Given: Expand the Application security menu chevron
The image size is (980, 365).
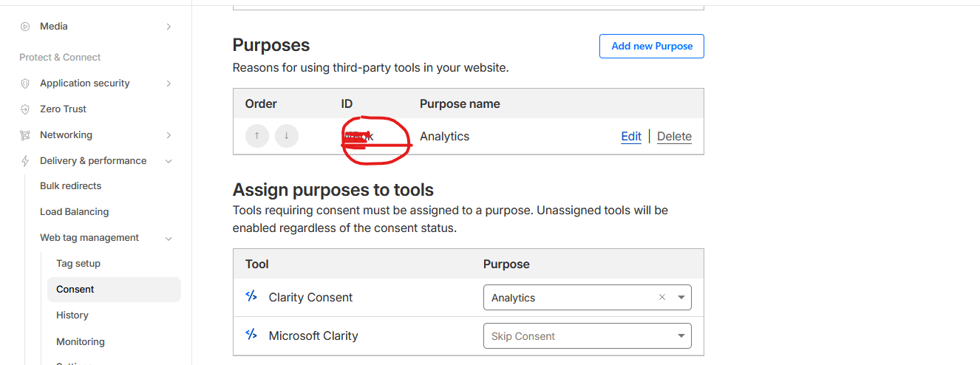Looking at the screenshot, I should click(169, 83).
